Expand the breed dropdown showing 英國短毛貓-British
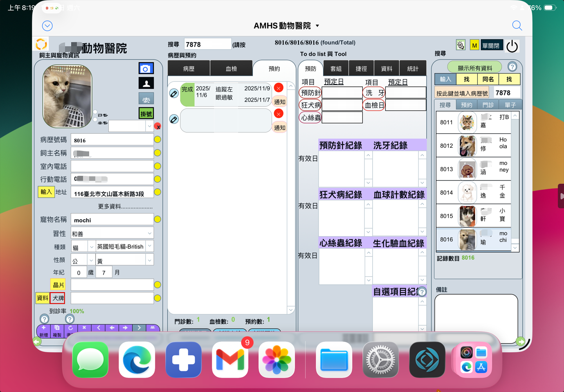Screen dimensions: 564x392 coord(149,246)
